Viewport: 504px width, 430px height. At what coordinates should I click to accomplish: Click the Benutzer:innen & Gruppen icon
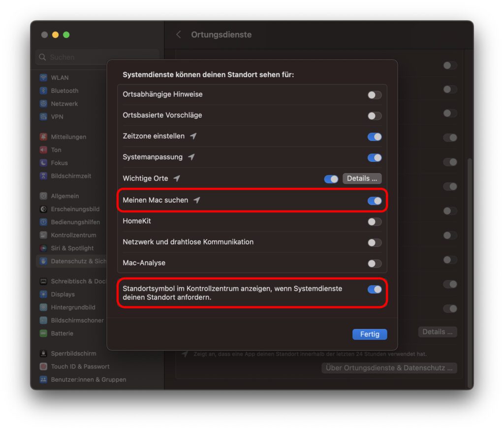click(x=43, y=379)
